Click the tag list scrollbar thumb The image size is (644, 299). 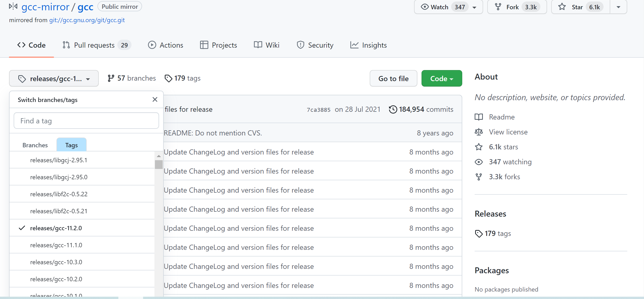pos(159,164)
